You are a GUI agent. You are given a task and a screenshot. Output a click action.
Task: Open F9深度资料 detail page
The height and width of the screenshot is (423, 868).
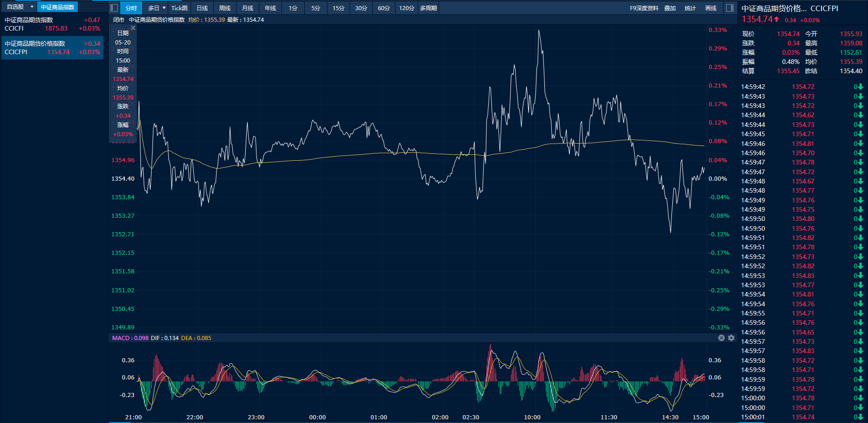pos(644,8)
